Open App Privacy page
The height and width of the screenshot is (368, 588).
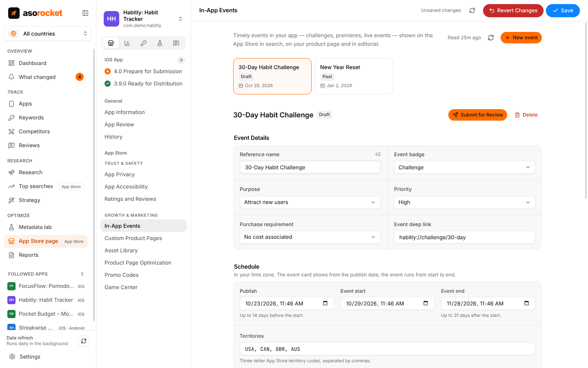(143, 174)
